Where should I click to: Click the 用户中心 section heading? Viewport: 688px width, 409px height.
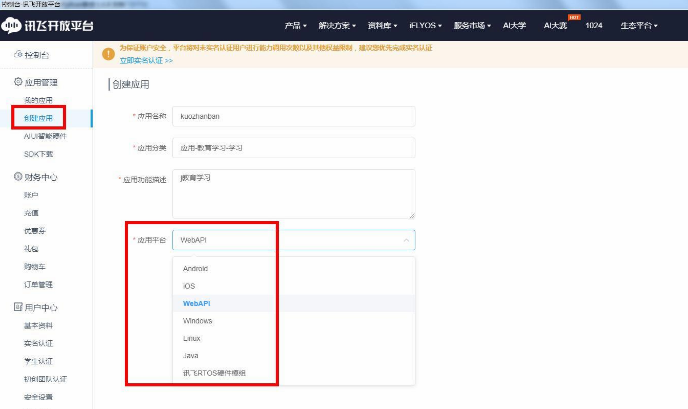point(41,307)
